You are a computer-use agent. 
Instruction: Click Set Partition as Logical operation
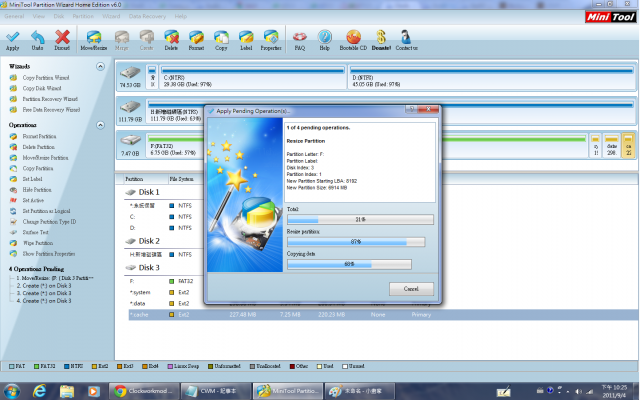click(x=46, y=211)
